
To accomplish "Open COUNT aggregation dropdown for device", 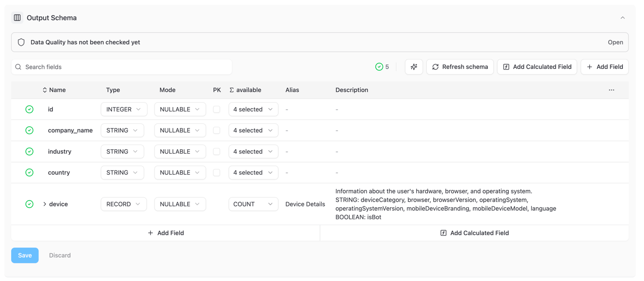I will 253,204.
